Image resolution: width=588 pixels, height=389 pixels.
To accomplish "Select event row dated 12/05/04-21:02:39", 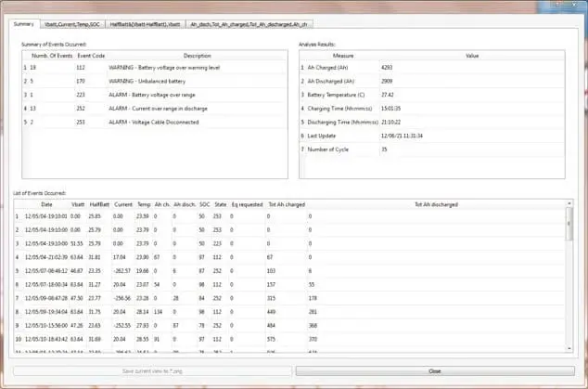I will (x=289, y=257).
